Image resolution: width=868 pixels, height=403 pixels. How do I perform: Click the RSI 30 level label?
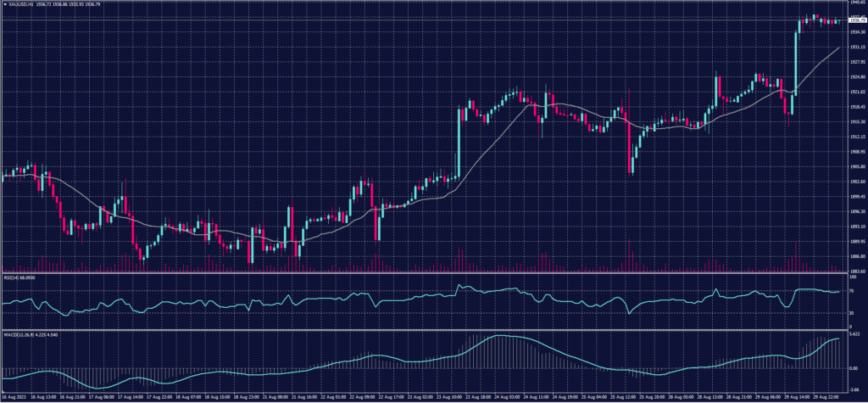click(x=850, y=313)
